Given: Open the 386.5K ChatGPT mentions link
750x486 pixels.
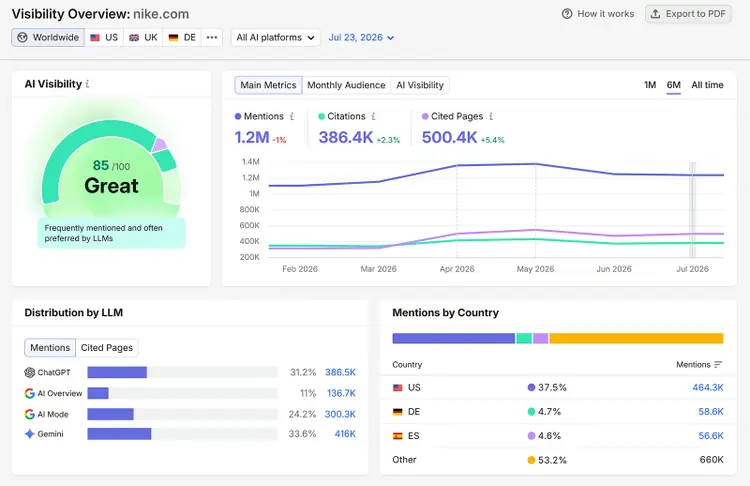Looking at the screenshot, I should pos(341,372).
